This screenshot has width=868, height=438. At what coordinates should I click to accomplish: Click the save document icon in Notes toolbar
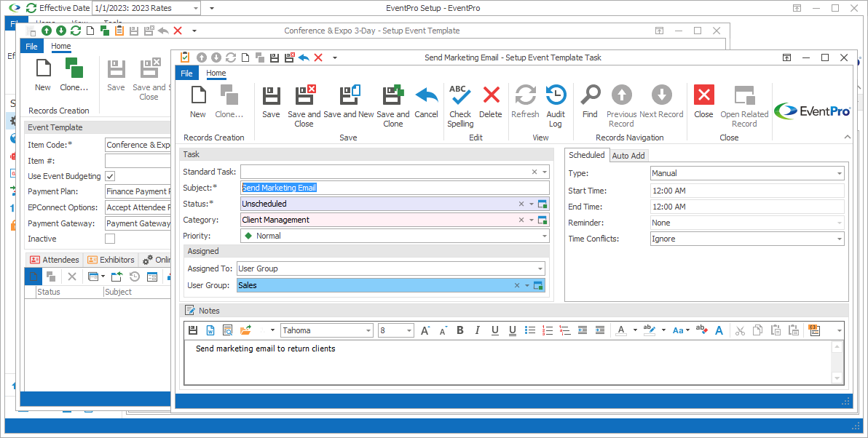point(193,330)
